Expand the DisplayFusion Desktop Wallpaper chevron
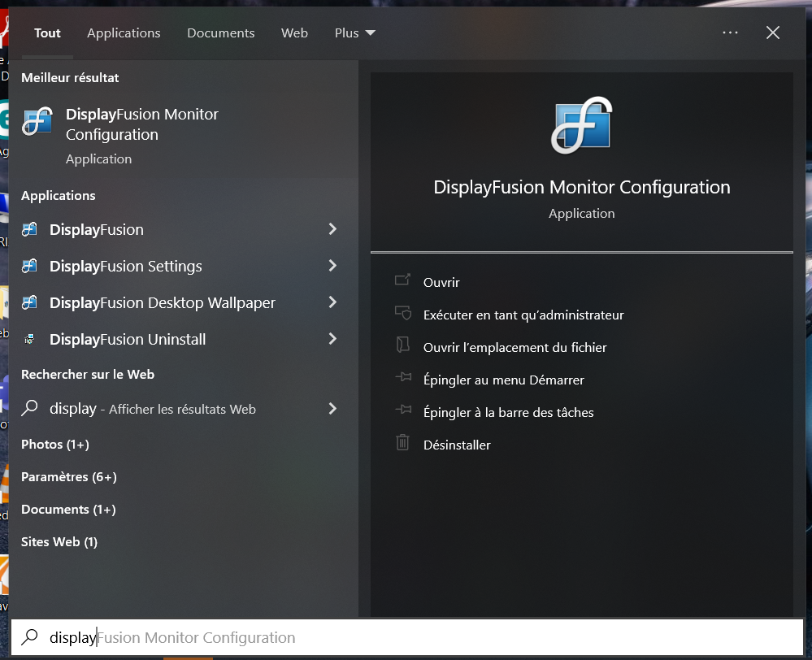The width and height of the screenshot is (812, 660). click(x=332, y=302)
